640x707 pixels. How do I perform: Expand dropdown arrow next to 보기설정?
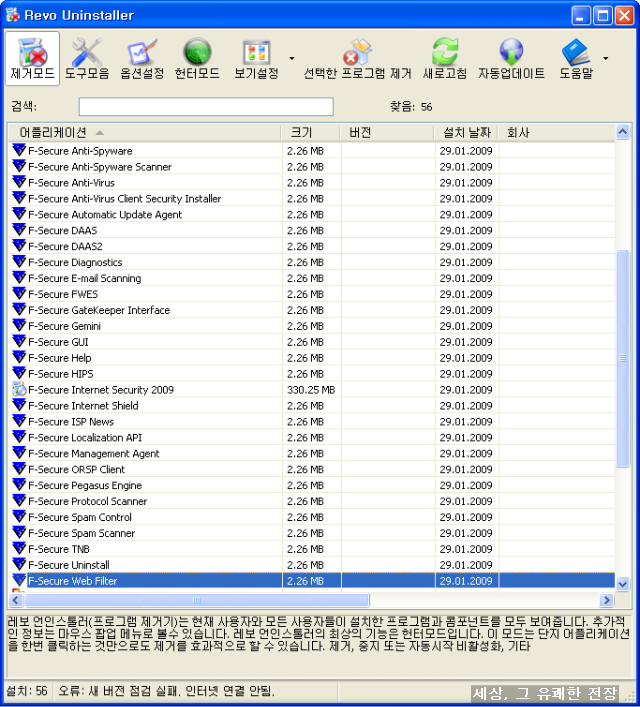292,58
